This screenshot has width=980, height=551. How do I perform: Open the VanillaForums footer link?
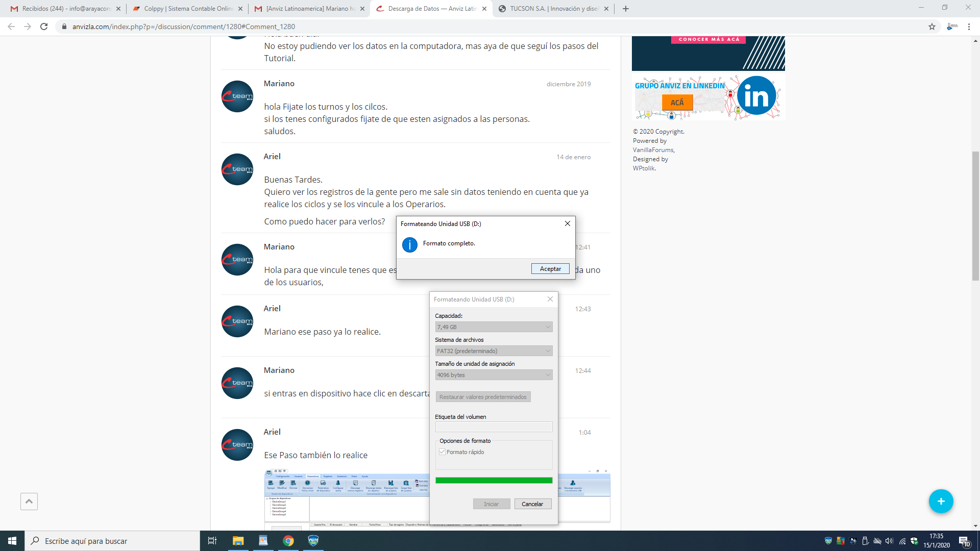(653, 150)
